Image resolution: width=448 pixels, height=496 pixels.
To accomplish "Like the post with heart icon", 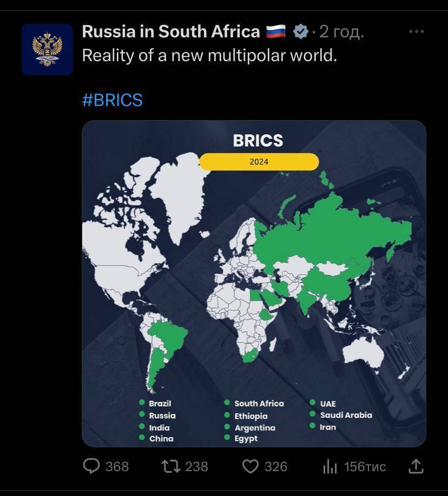I will pos(251,467).
